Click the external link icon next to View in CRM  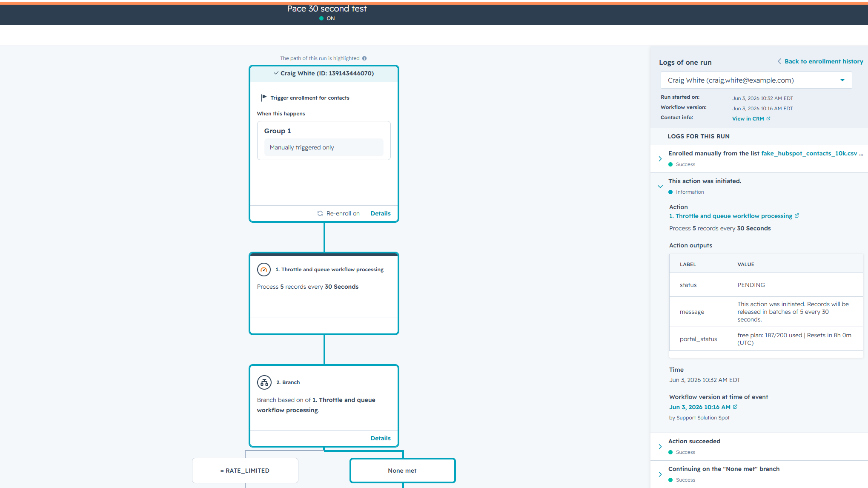[768, 119]
